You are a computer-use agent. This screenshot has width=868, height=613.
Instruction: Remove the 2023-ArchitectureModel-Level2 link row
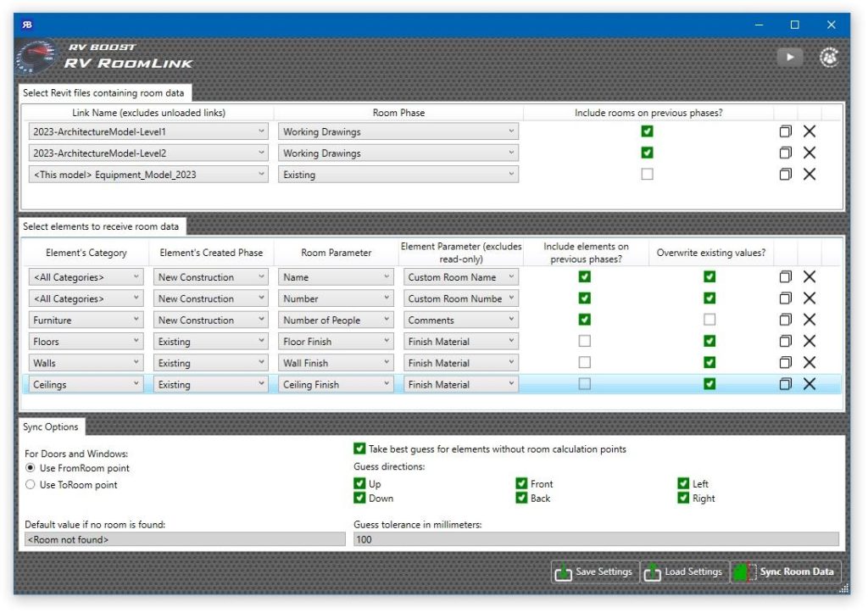(x=810, y=153)
